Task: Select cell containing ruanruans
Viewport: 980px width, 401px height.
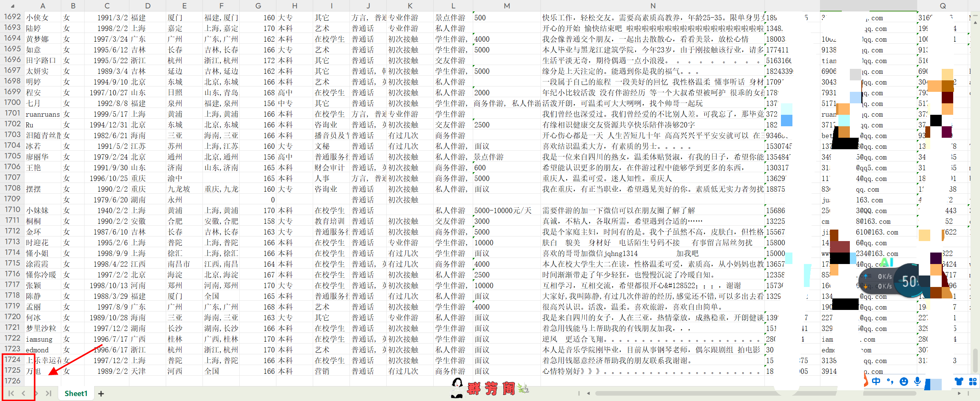Action: 43,114
